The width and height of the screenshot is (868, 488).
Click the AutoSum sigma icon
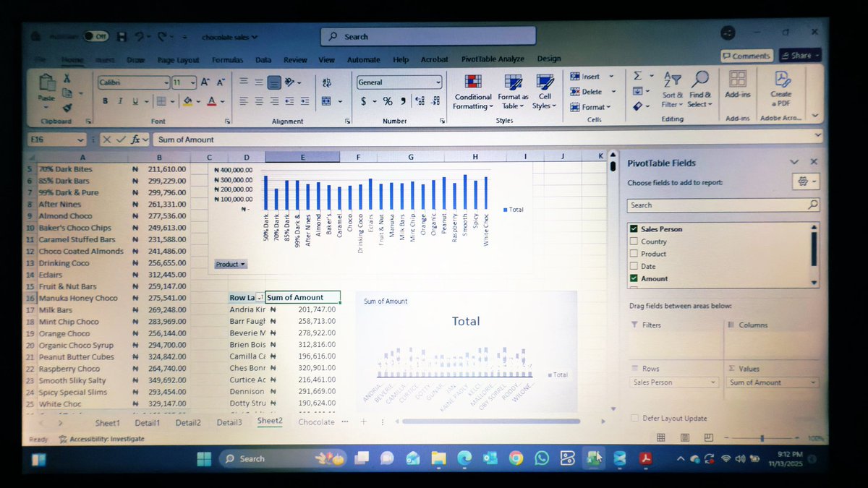[637, 75]
